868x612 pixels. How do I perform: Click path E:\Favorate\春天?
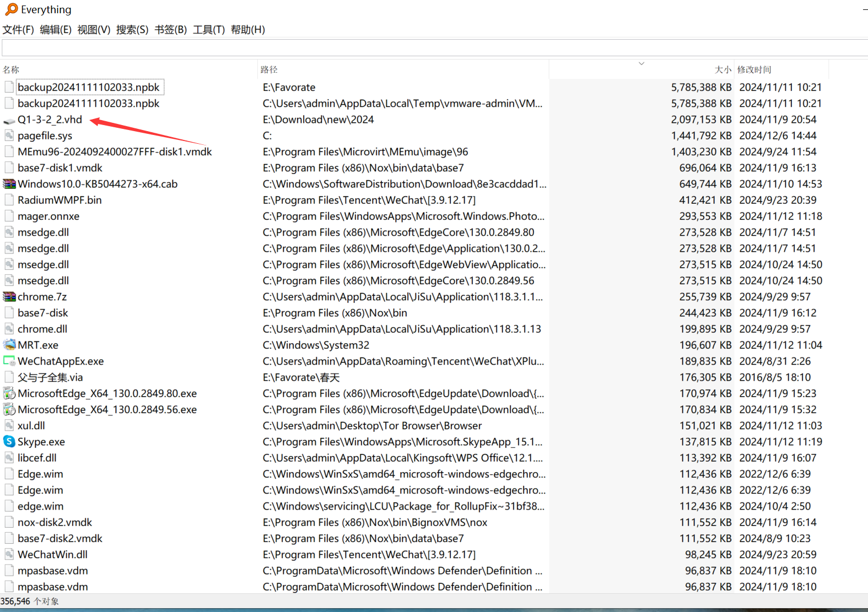301,377
